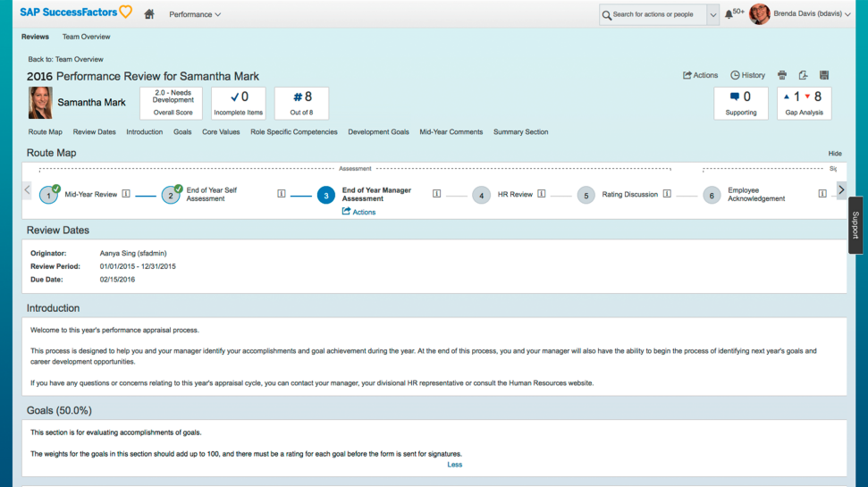Expand the Performance module dropdown

[195, 14]
